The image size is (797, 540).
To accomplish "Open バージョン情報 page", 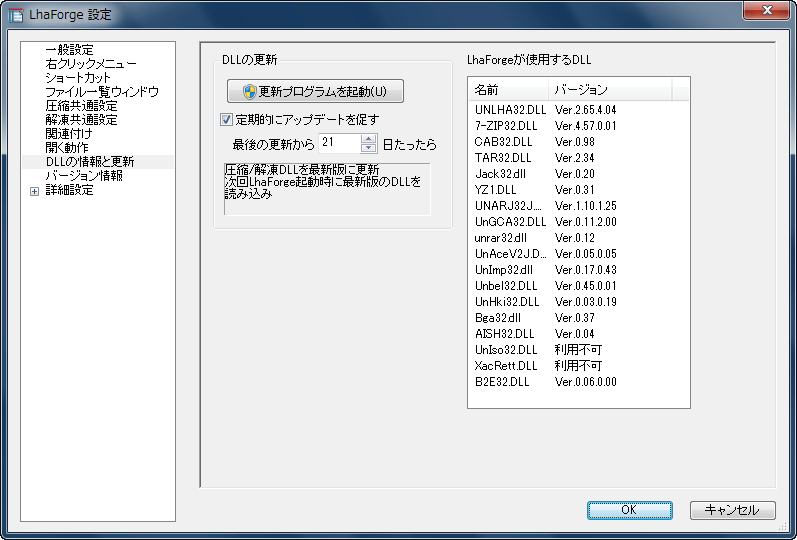I will tap(84, 176).
